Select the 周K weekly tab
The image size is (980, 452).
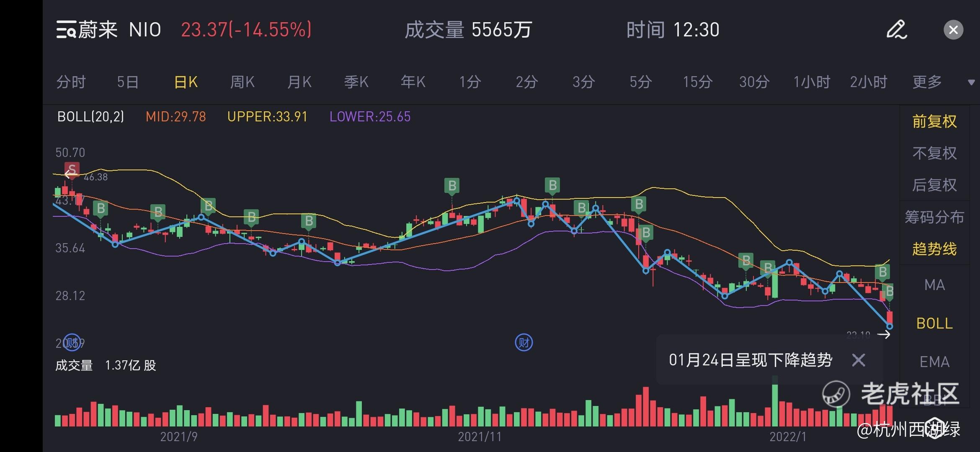(x=242, y=82)
